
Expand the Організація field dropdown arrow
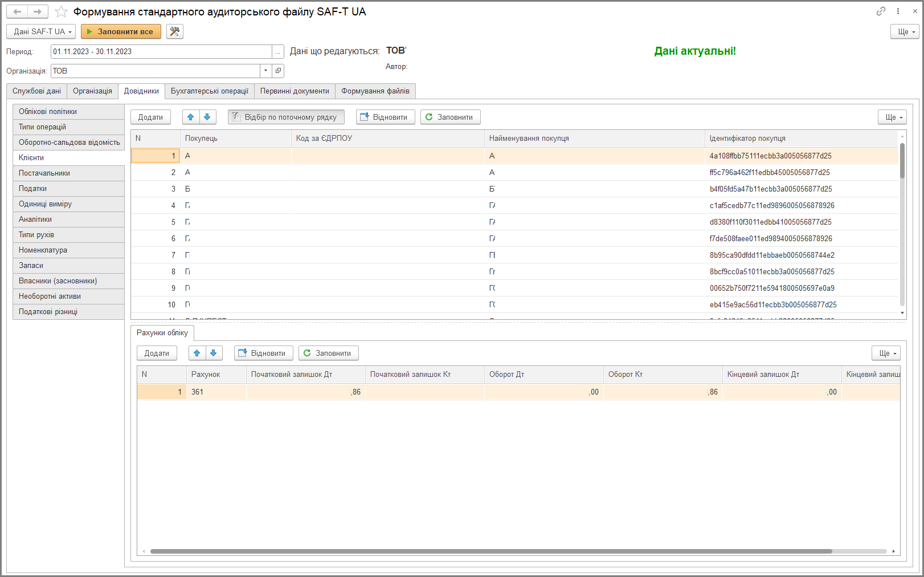[x=266, y=71]
